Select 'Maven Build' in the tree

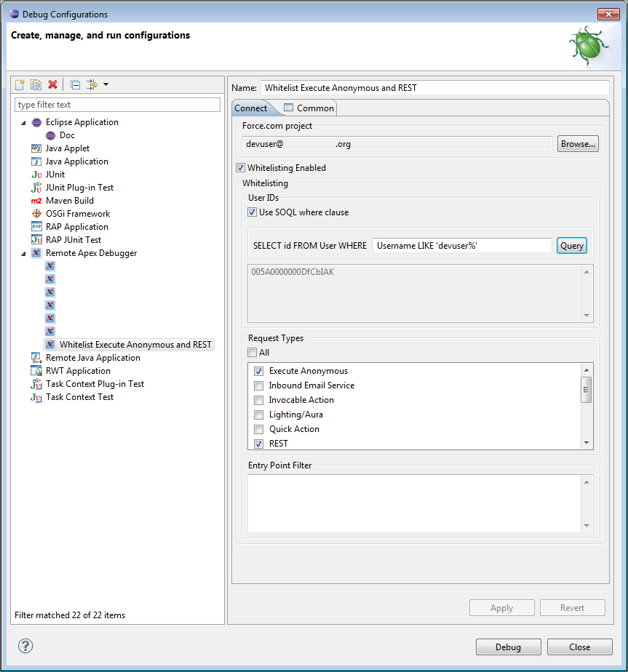[x=69, y=201]
